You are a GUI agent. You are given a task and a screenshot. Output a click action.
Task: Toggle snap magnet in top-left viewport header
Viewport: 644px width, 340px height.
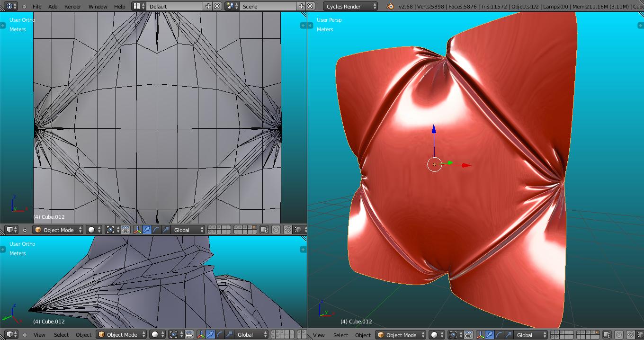[287, 230]
